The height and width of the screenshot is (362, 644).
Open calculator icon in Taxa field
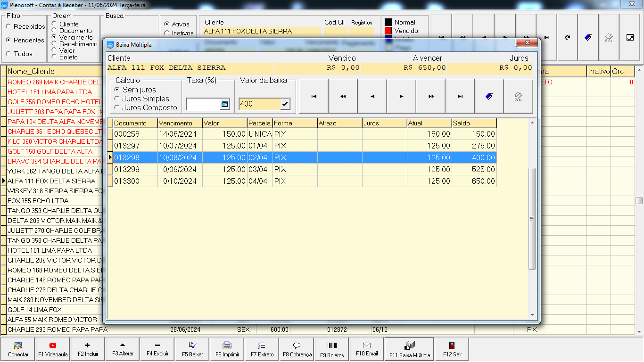pos(225,104)
